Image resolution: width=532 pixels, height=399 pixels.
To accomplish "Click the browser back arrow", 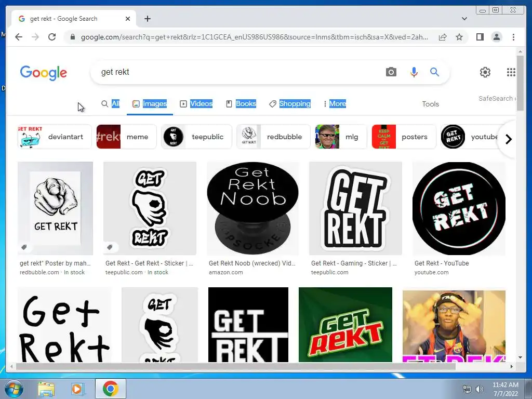I will pos(19,37).
